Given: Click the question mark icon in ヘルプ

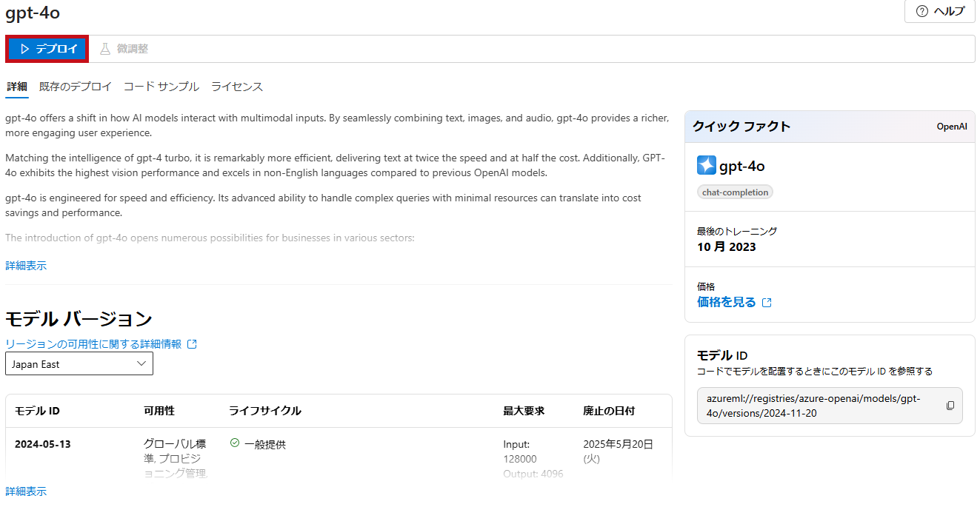Looking at the screenshot, I should 922,11.
